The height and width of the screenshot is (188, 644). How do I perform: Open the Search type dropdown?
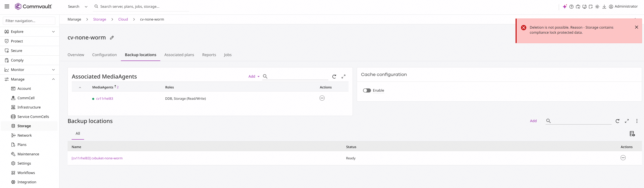click(78, 7)
